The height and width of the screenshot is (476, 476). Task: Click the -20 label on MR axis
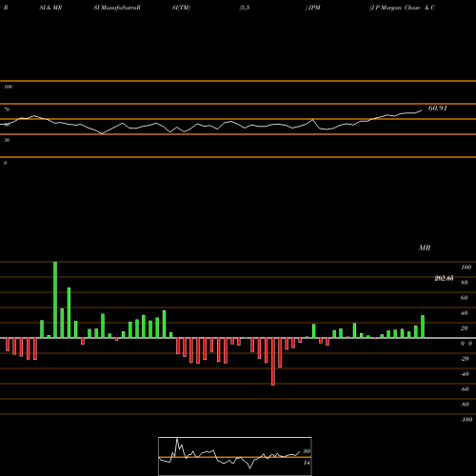(465, 359)
